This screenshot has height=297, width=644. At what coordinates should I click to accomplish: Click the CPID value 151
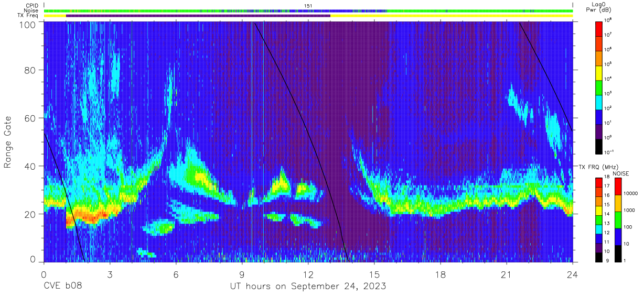tap(308, 6)
